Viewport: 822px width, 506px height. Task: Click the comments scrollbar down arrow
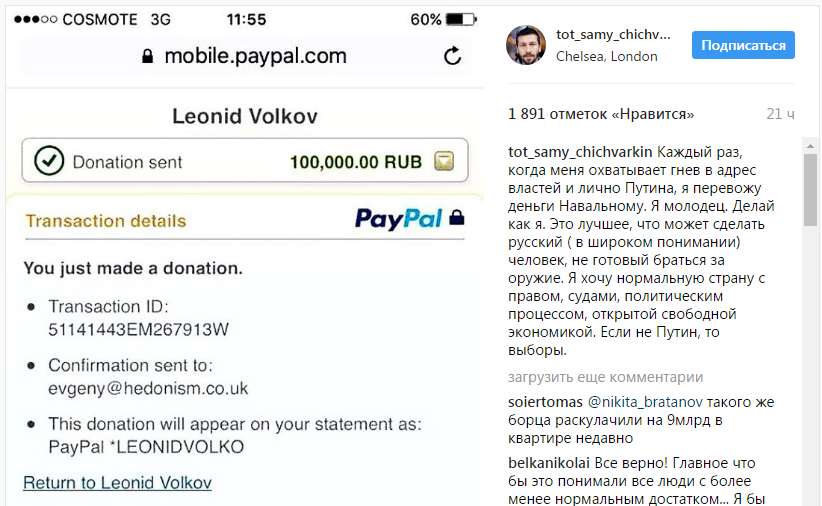point(812,498)
